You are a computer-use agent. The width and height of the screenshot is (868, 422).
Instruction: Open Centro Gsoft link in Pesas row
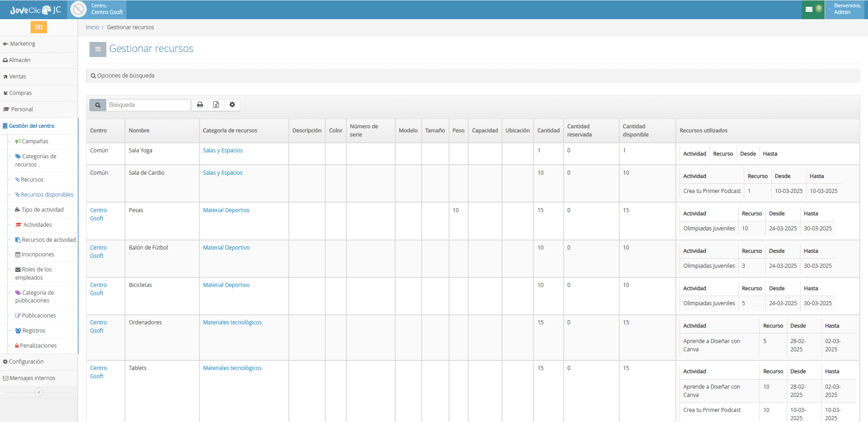99,214
